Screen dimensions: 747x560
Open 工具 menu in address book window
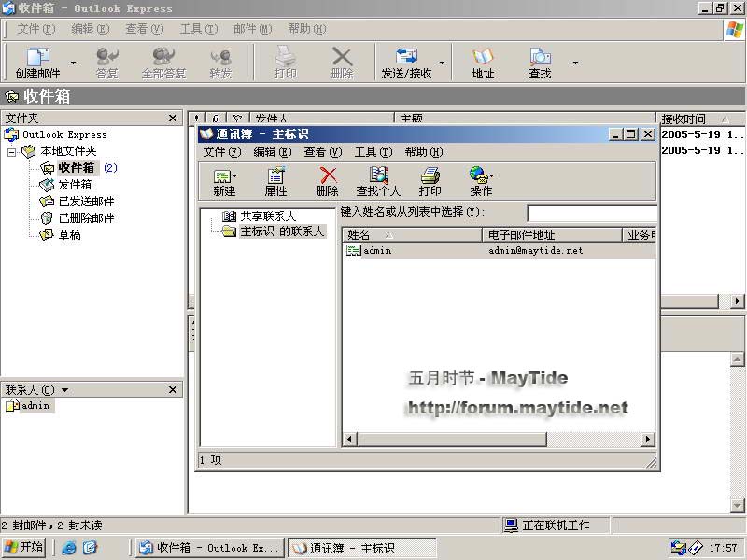(372, 152)
